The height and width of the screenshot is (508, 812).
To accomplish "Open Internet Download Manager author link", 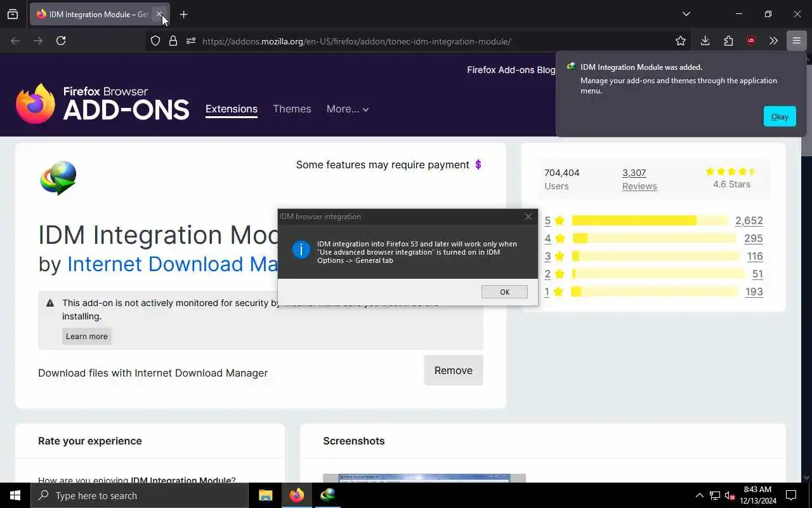I will [173, 264].
